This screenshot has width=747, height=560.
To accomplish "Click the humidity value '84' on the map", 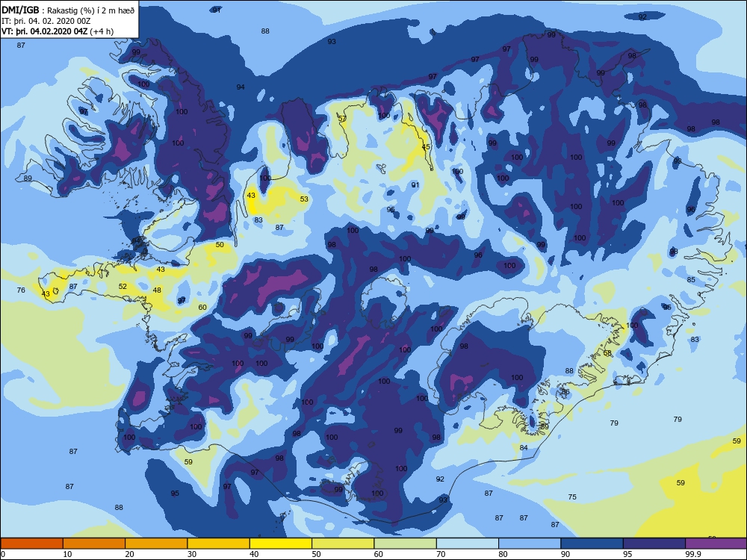I will click(x=524, y=447).
